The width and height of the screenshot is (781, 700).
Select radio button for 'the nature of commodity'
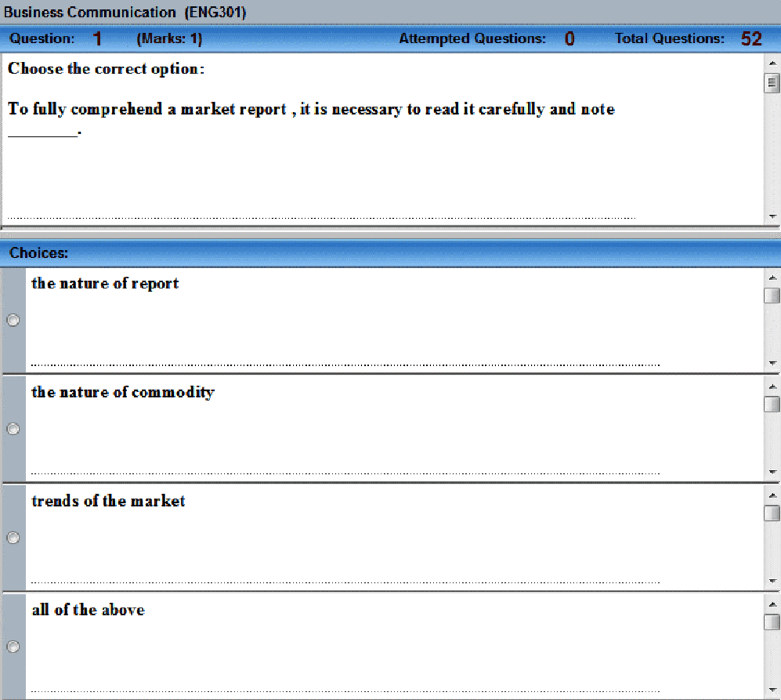coord(13,429)
